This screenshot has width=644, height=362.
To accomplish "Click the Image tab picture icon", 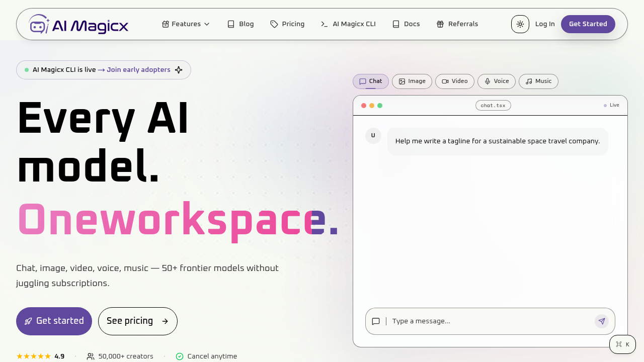I will click(402, 81).
